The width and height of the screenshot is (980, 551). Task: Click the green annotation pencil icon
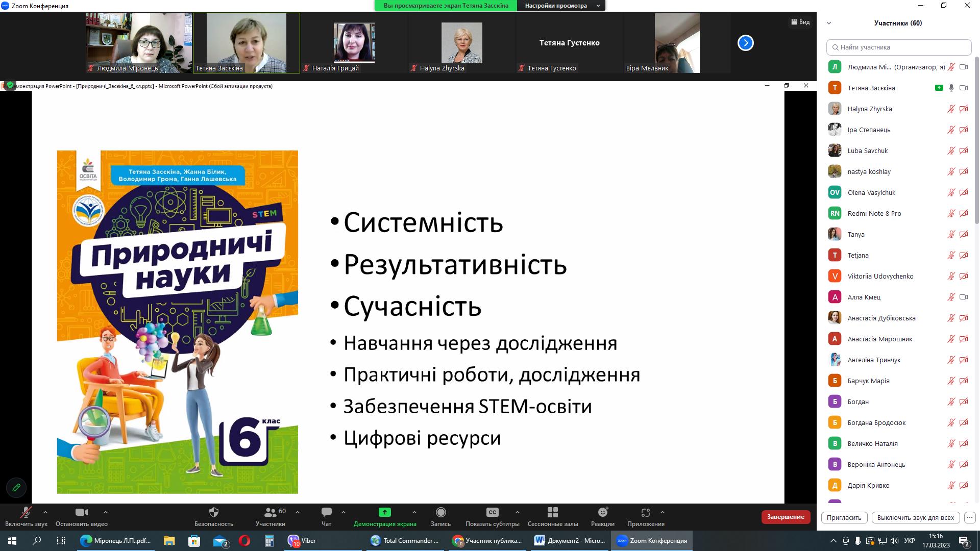(16, 487)
